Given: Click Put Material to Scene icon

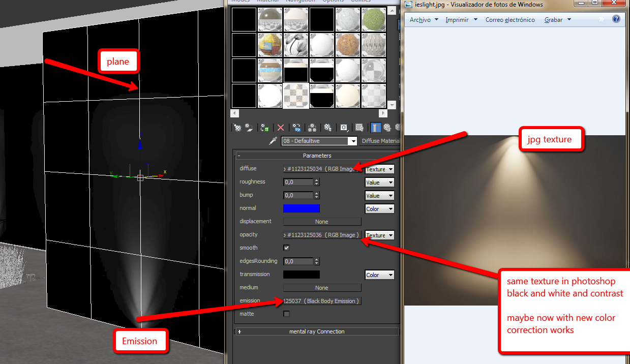Looking at the screenshot, I should click(x=249, y=128).
